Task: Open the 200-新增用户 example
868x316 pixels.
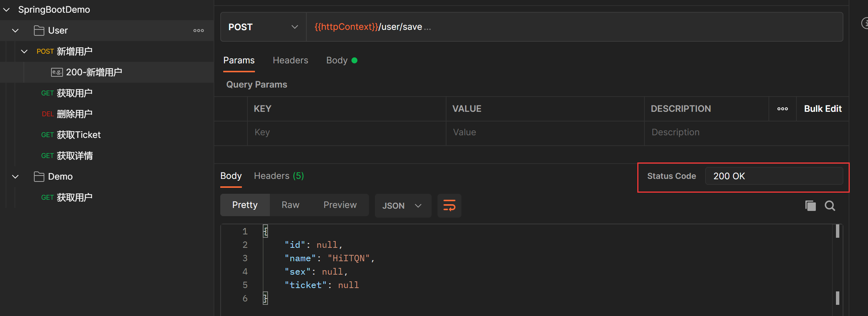Action: coord(94,72)
